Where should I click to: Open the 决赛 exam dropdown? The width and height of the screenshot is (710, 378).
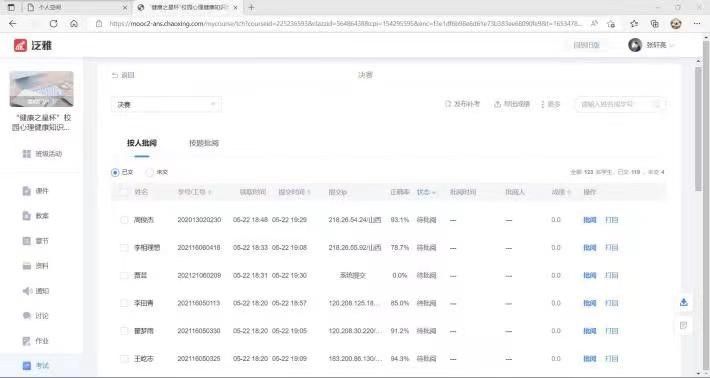(166, 105)
